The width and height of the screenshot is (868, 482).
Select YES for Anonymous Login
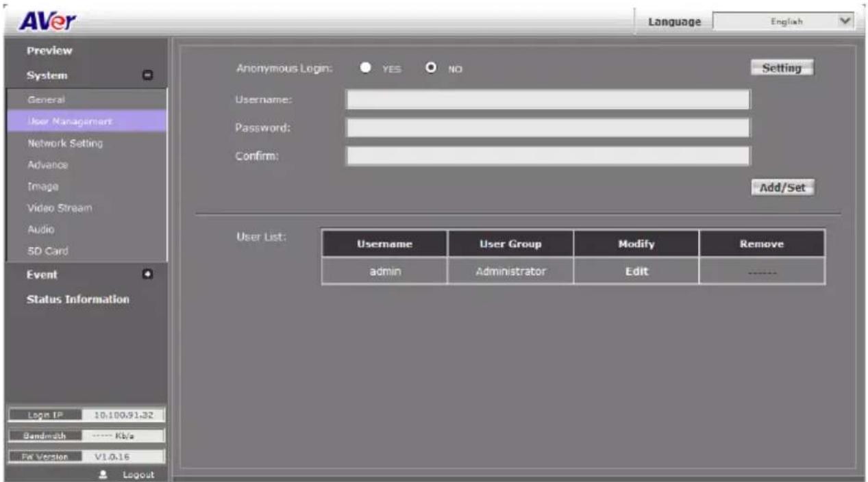click(x=367, y=68)
